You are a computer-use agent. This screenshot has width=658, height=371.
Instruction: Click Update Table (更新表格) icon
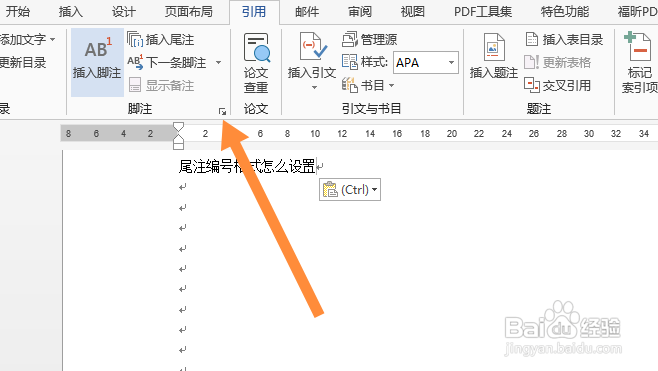click(x=531, y=62)
